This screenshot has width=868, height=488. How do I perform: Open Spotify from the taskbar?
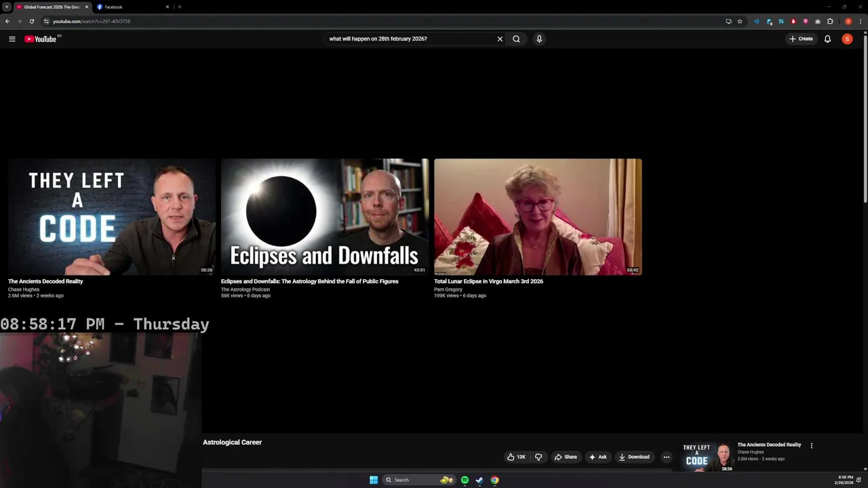pos(465,480)
